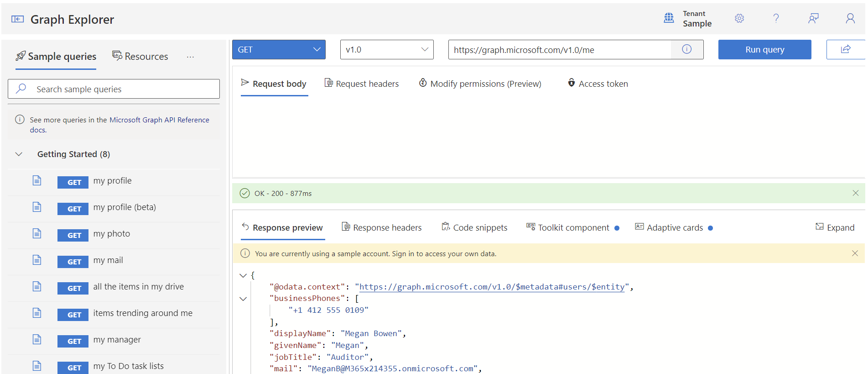Open more options ellipsis in sidebar

point(190,57)
